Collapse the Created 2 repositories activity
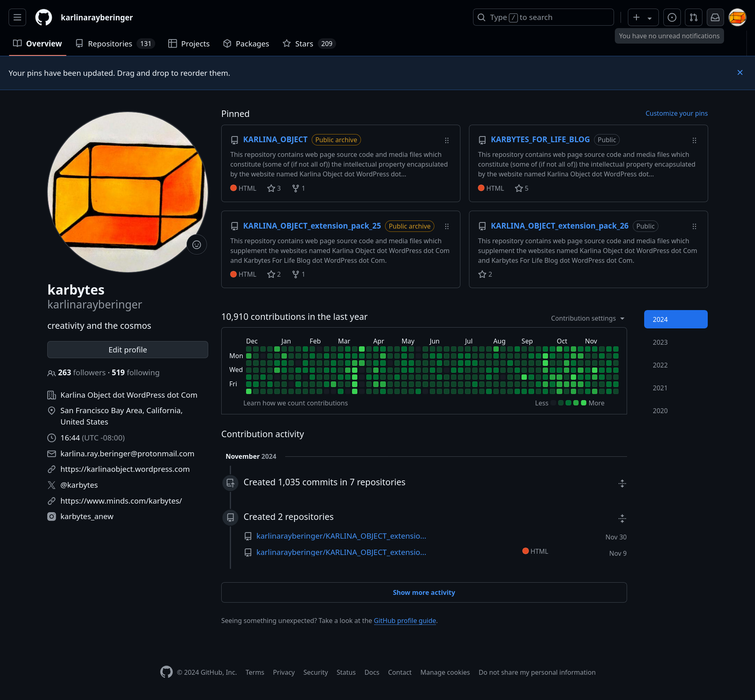755x700 pixels. pyautogui.click(x=622, y=519)
